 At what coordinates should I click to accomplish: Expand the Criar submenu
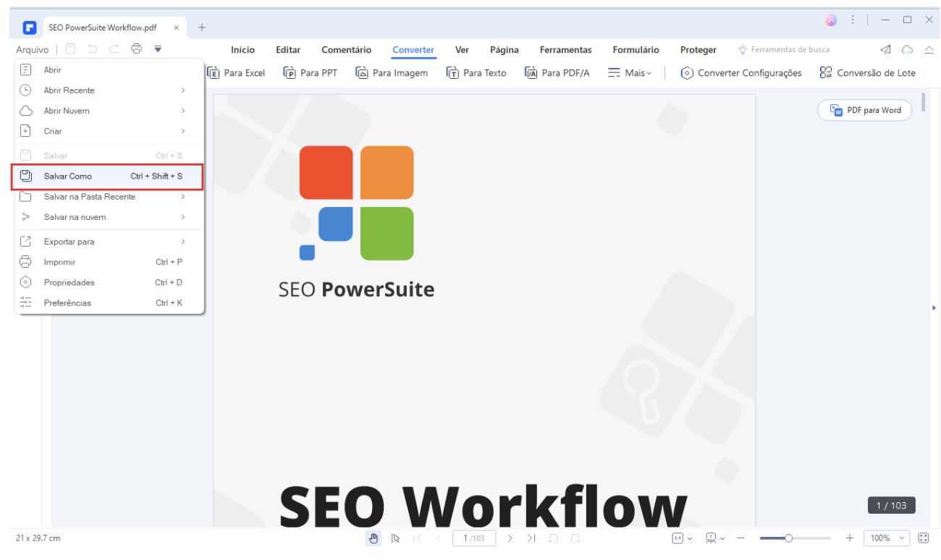(x=109, y=131)
